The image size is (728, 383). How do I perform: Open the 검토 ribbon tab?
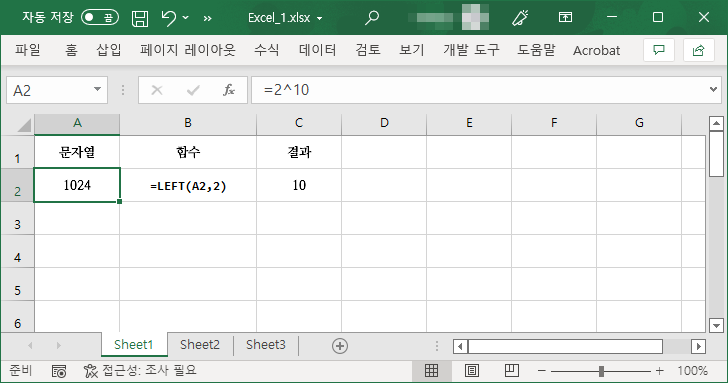(368, 50)
